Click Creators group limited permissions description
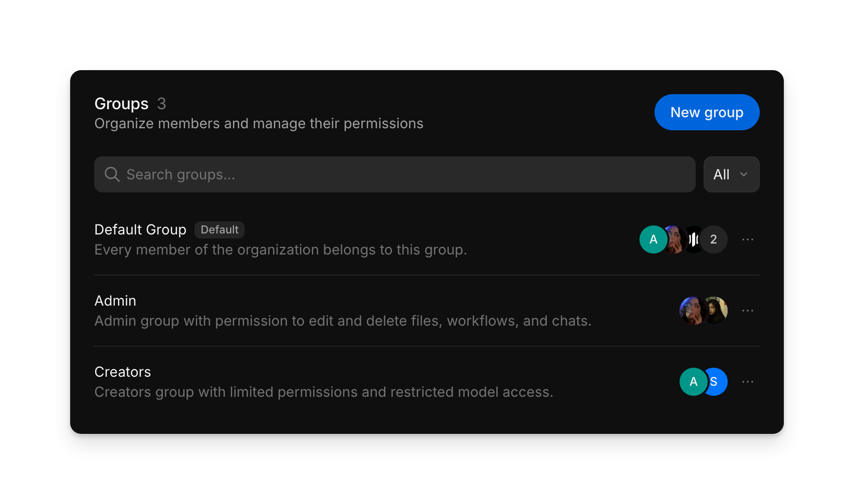854x504 pixels. tap(324, 392)
